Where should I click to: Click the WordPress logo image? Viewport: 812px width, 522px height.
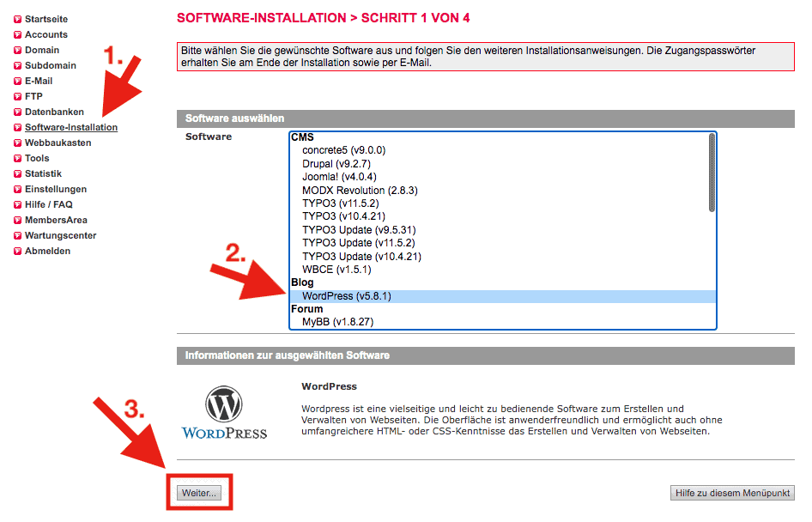pyautogui.click(x=224, y=413)
